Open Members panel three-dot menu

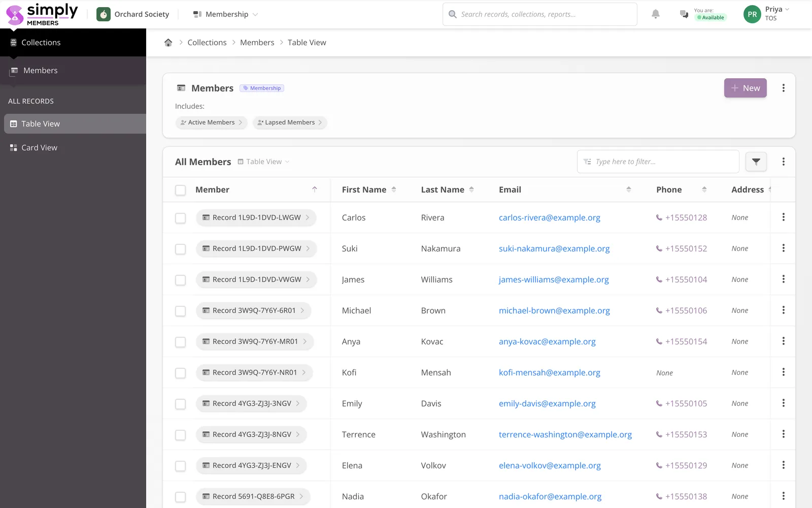[x=783, y=88]
